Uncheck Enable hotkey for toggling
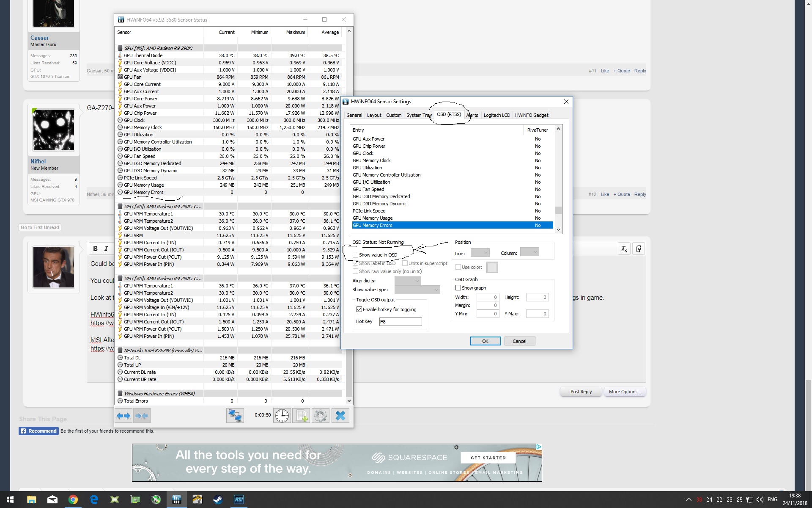The width and height of the screenshot is (812, 508). pos(359,309)
